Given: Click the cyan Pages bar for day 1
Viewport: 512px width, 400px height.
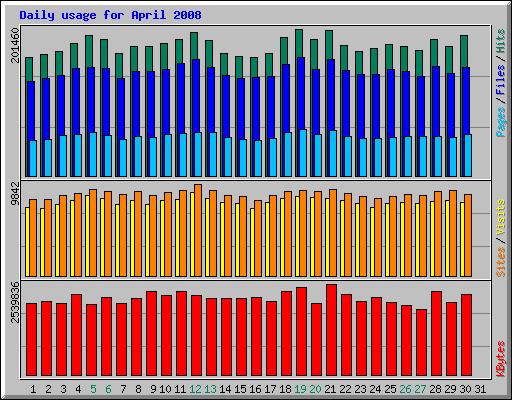Looking at the screenshot, I should tap(33, 158).
